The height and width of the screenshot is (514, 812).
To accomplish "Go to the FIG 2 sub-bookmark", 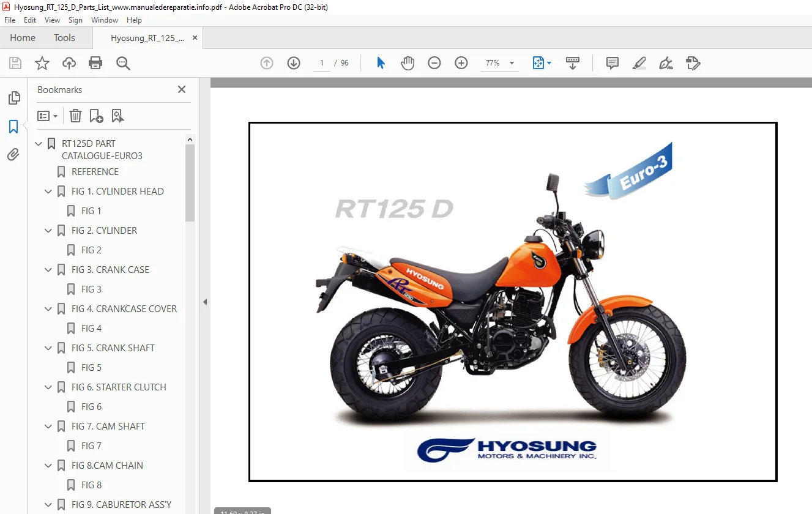I will pos(91,250).
